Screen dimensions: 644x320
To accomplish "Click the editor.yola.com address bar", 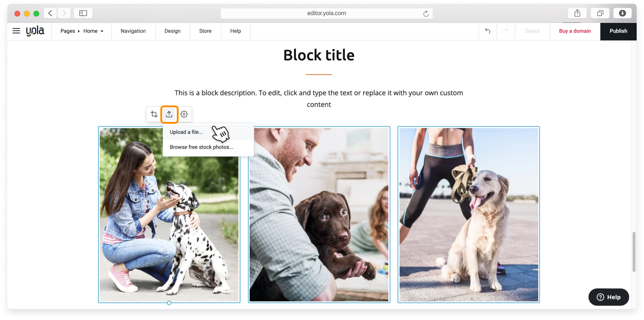I will [x=326, y=13].
